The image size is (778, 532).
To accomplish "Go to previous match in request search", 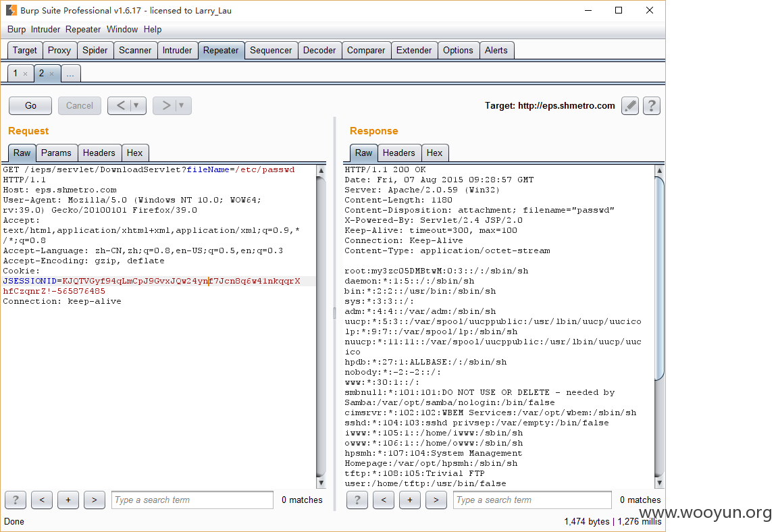I will pyautogui.click(x=42, y=500).
